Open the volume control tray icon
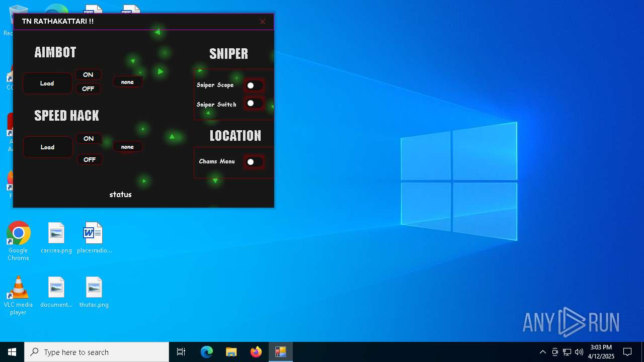 click(x=579, y=352)
